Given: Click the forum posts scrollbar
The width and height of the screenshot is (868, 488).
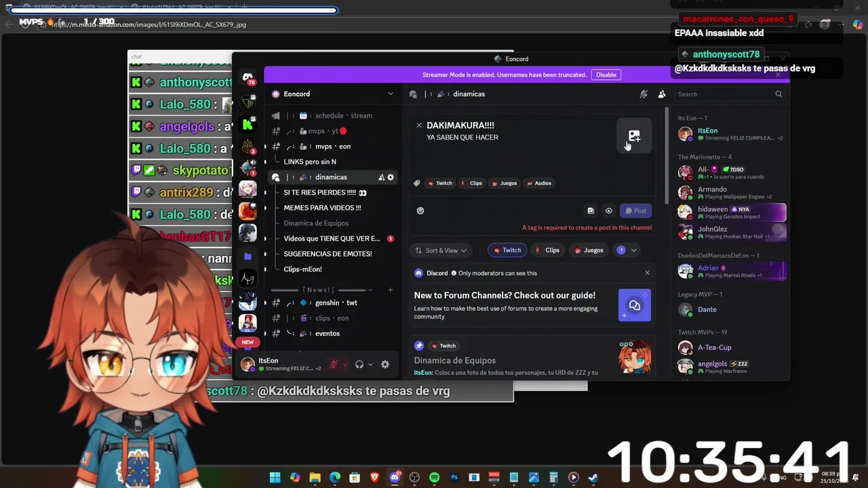Looking at the screenshot, I should (x=667, y=156).
